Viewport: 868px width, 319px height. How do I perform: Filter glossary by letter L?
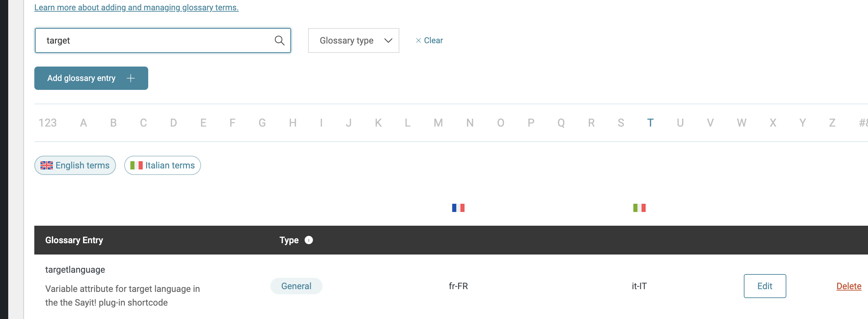pyautogui.click(x=408, y=123)
